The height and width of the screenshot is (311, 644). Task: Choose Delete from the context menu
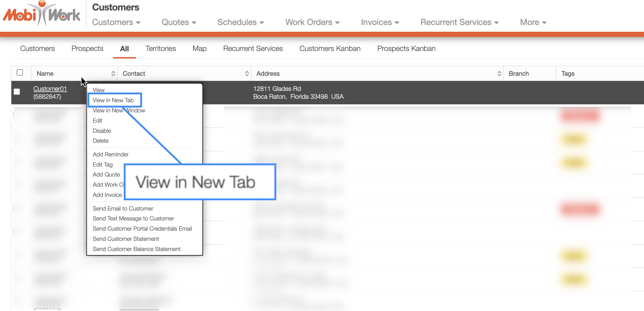[100, 141]
